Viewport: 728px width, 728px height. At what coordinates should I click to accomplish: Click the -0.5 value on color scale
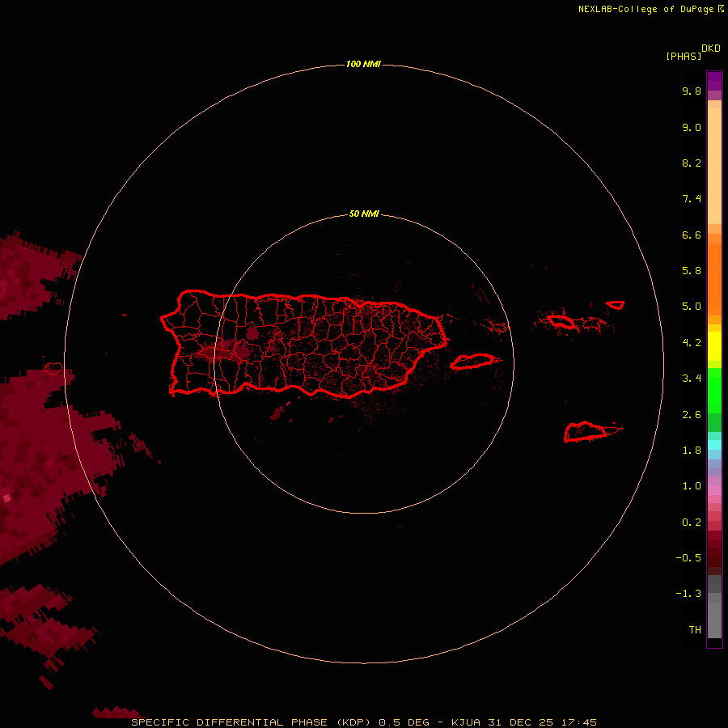click(688, 557)
